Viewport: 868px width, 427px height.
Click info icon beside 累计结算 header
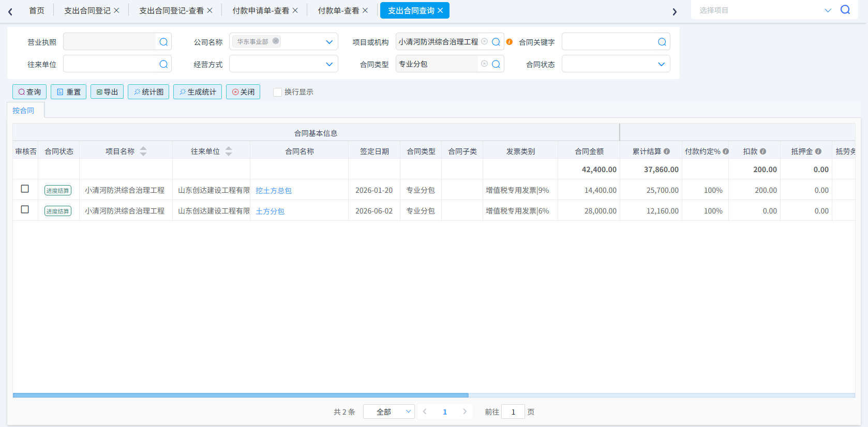pos(667,151)
